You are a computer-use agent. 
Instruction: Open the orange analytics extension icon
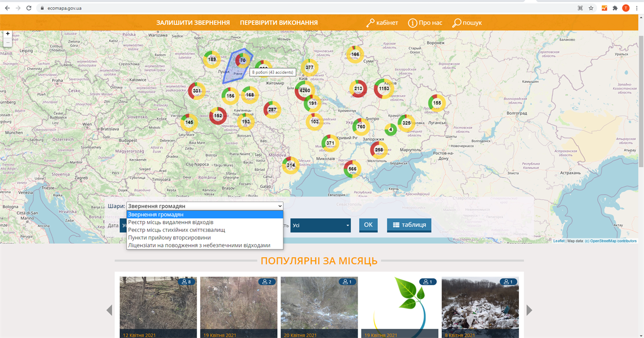tap(604, 8)
